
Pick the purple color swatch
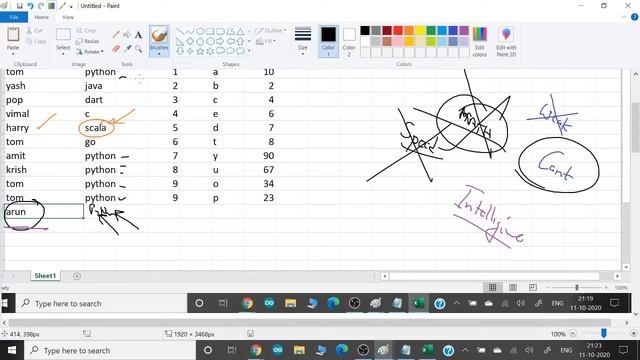point(464,30)
